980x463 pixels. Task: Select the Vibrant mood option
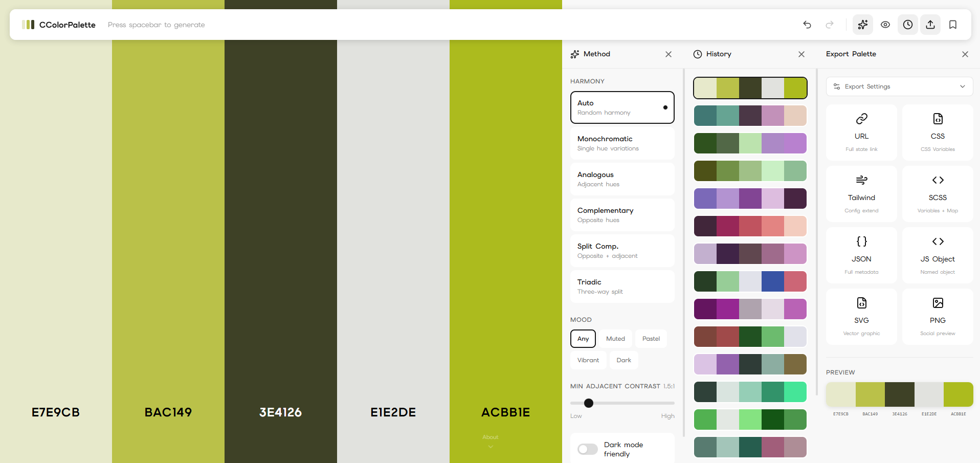[588, 360]
